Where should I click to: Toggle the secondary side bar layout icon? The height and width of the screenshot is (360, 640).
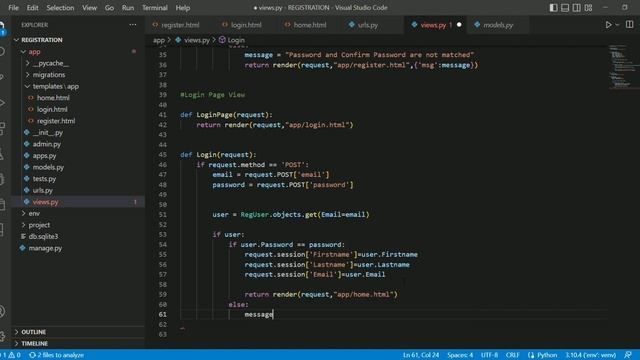(576, 8)
